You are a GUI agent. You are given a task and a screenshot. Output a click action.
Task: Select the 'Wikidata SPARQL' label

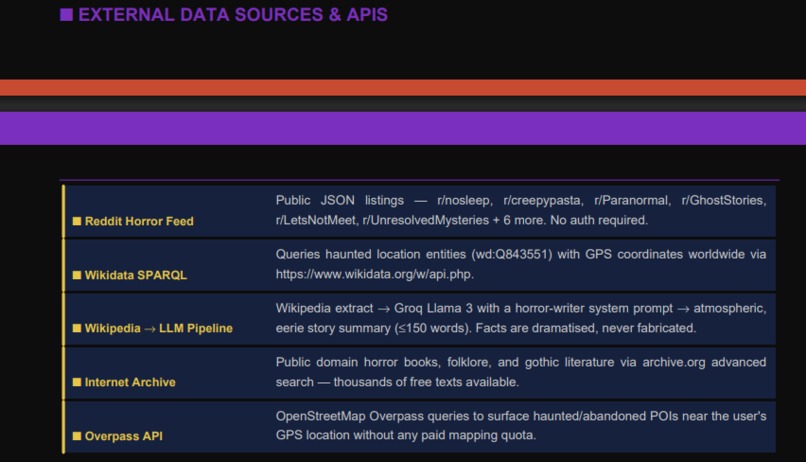pyautogui.click(x=136, y=275)
